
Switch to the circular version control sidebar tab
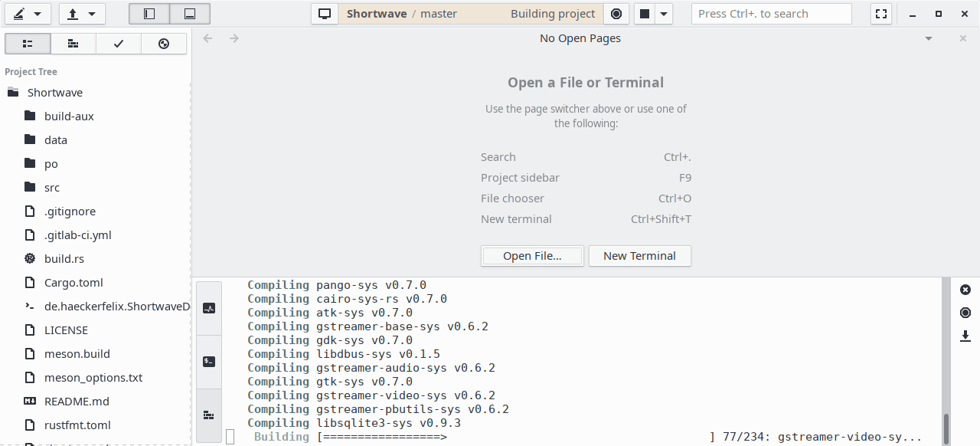pyautogui.click(x=164, y=44)
